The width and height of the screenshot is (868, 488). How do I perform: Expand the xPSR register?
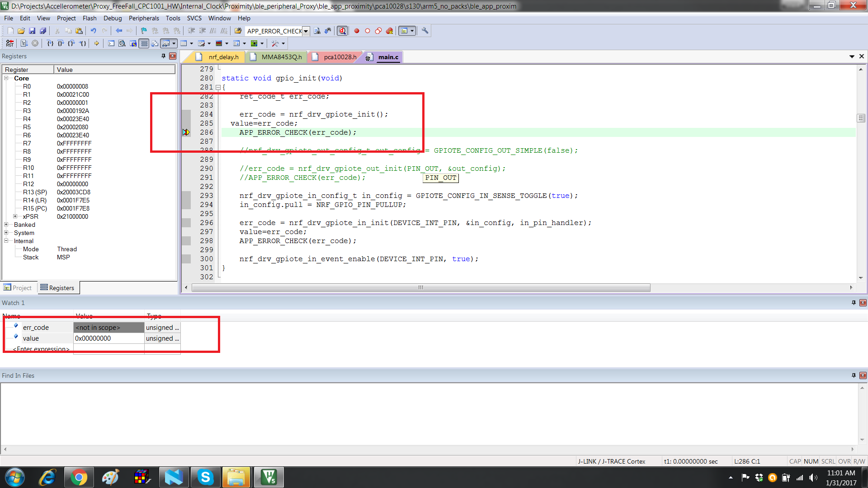tap(15, 216)
